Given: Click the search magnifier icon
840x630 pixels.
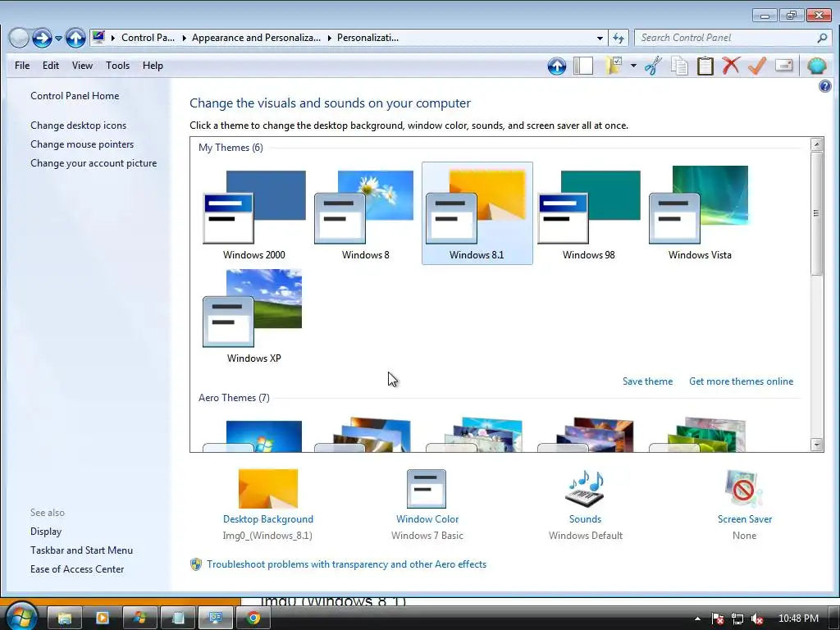Looking at the screenshot, I should [x=822, y=38].
